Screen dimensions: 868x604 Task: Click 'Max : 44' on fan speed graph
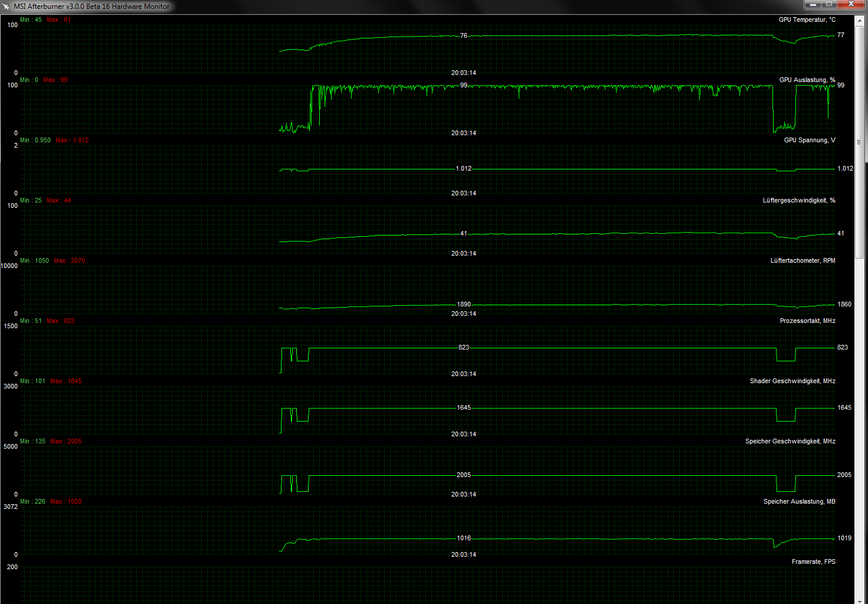tap(58, 200)
